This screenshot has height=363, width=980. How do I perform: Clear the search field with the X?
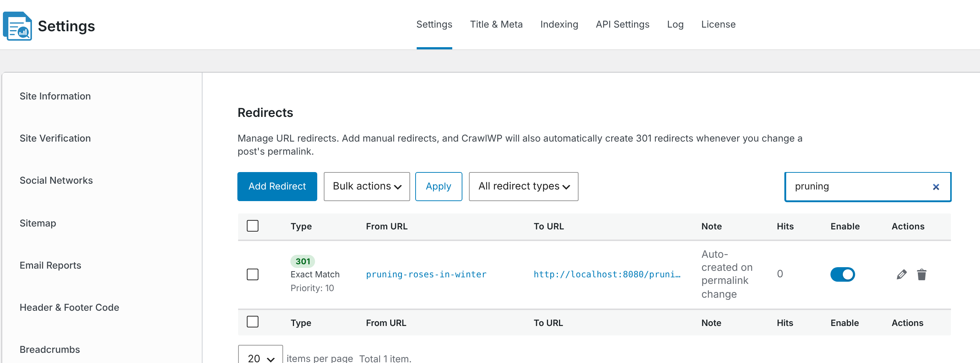tap(936, 187)
